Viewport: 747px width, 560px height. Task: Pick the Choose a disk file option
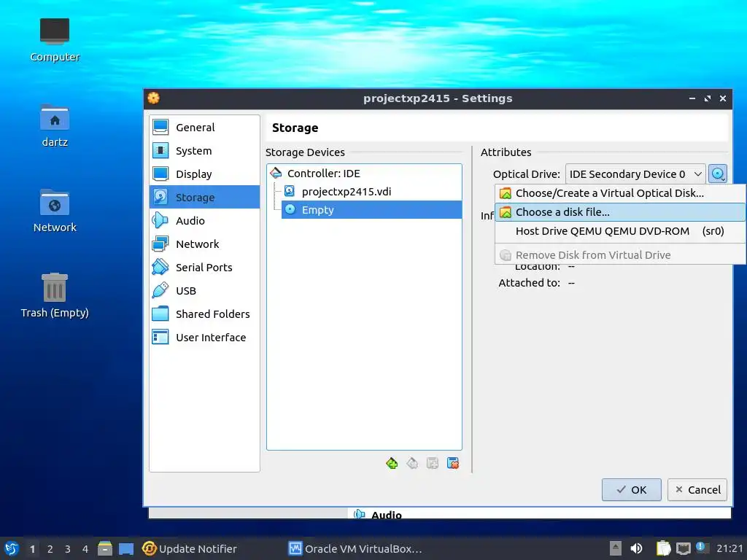point(620,212)
